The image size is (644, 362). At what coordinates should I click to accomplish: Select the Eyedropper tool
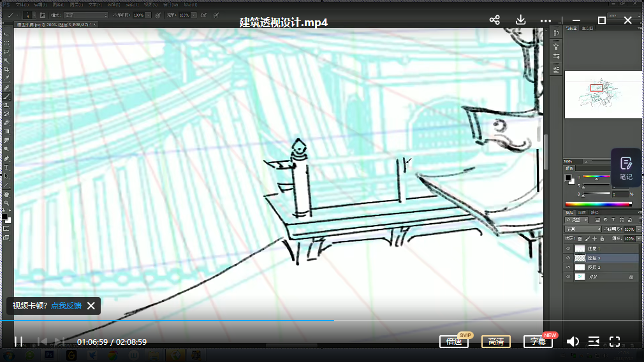[x=6, y=78]
